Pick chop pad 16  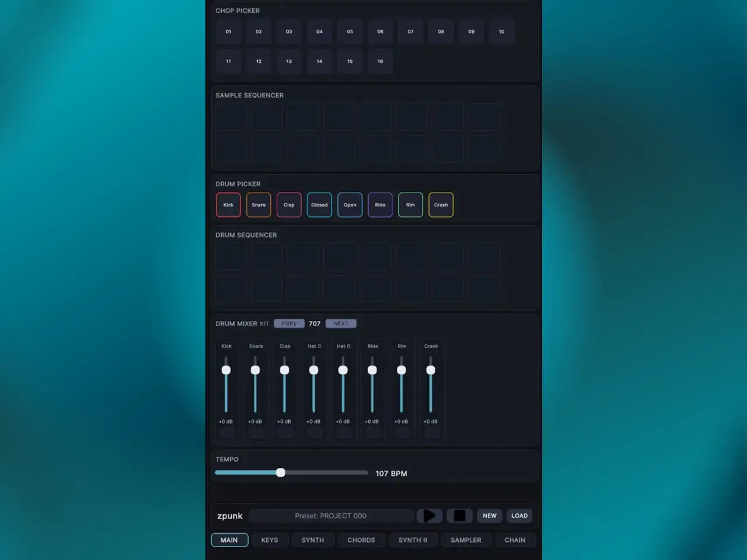coord(380,61)
